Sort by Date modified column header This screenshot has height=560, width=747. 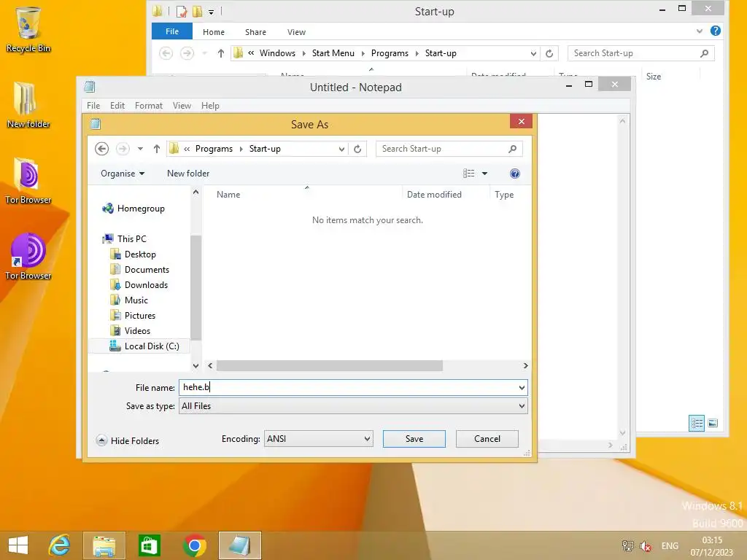point(434,194)
